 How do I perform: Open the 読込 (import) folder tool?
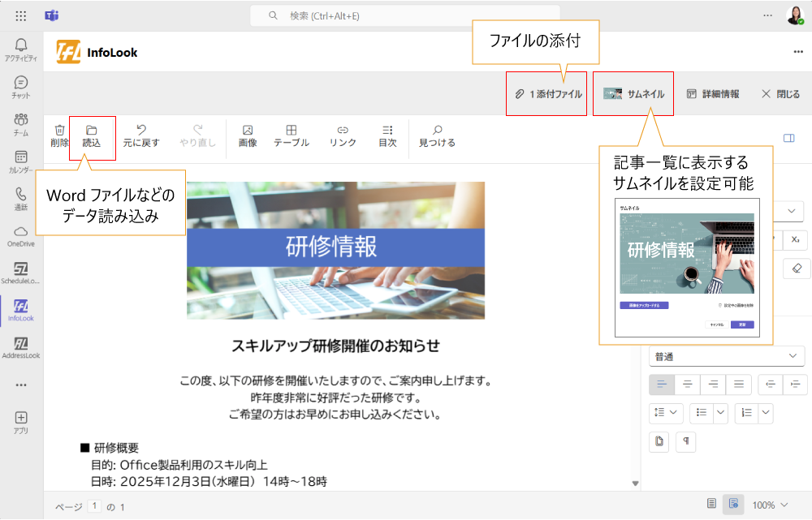92,135
